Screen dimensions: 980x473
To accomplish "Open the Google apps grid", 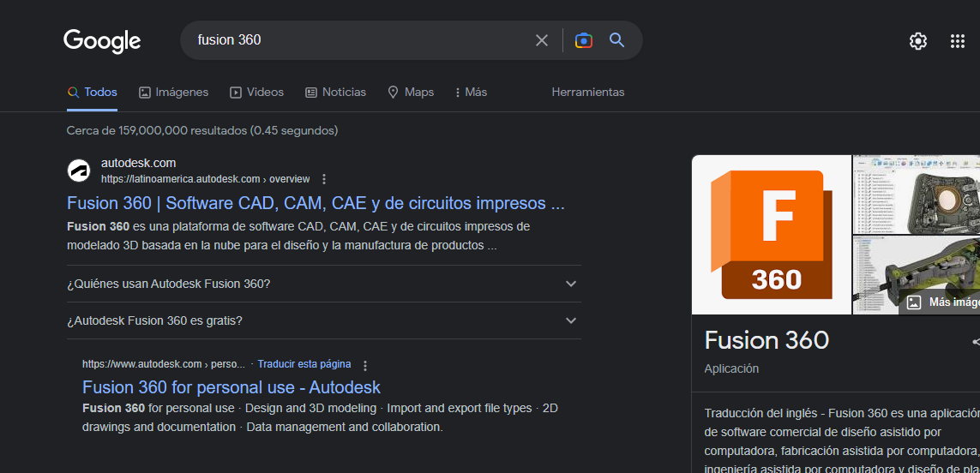I will 958,41.
